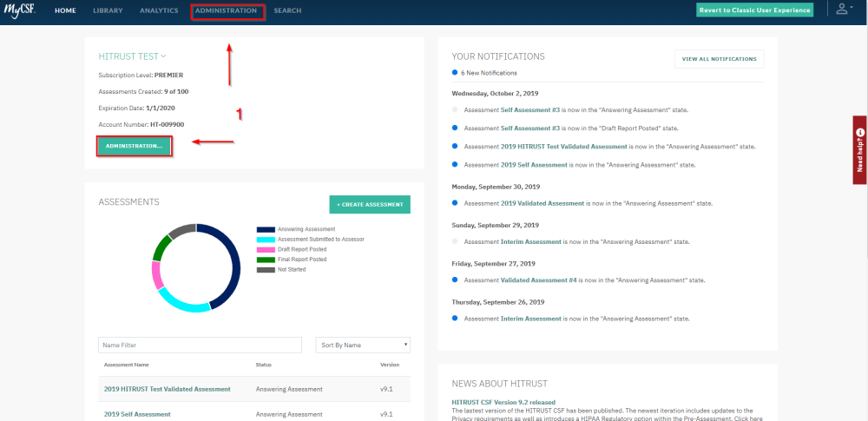The image size is (868, 421).
Task: Open Interim Assessment link under September 29
Action: click(530, 241)
